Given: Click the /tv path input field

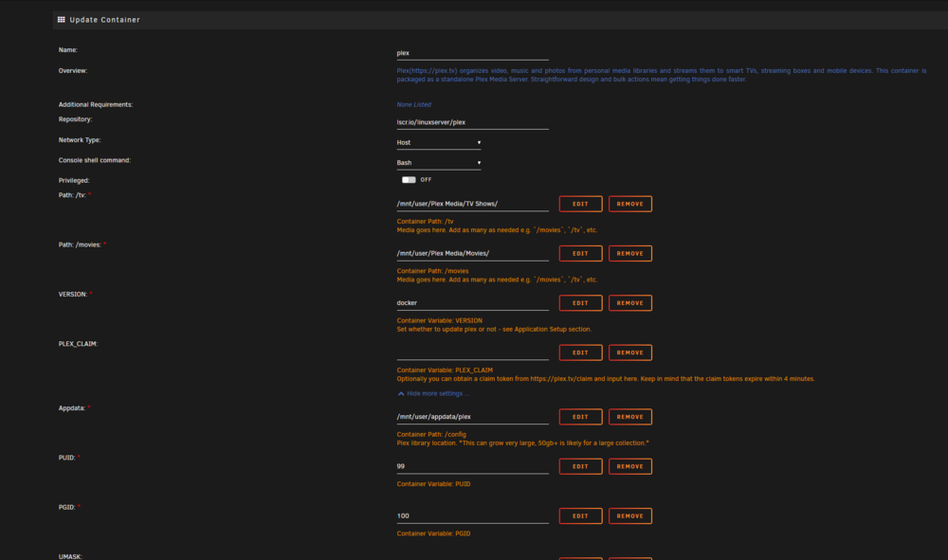Looking at the screenshot, I should [x=472, y=204].
